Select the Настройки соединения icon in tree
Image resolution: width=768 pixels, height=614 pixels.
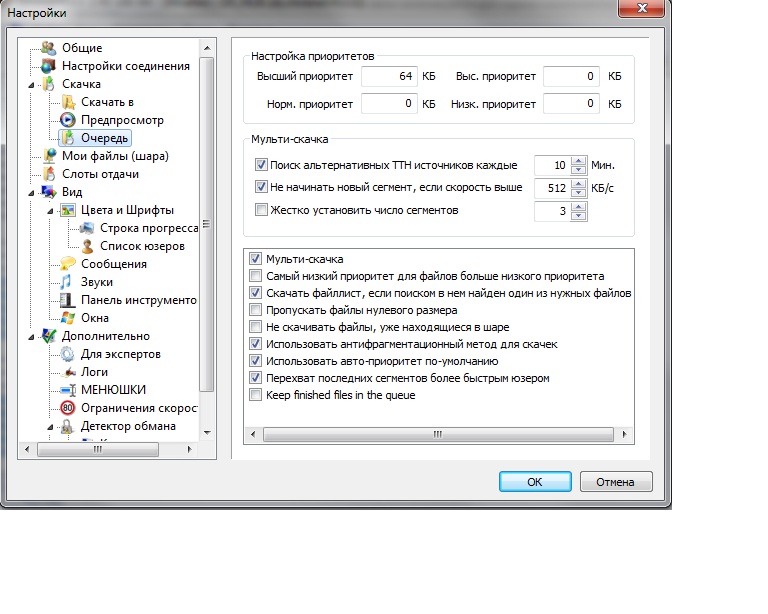tap(49, 66)
